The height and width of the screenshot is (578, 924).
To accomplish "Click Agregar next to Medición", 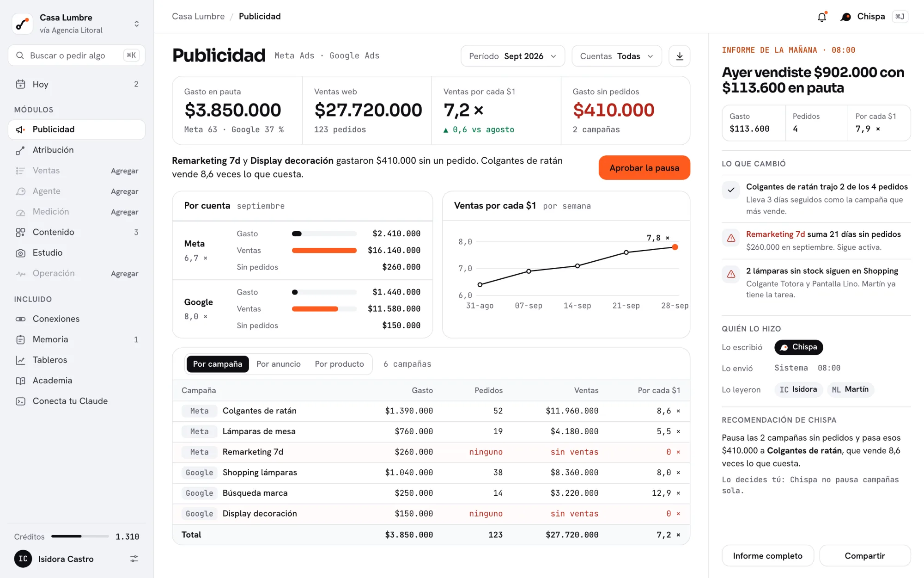I will click(125, 212).
